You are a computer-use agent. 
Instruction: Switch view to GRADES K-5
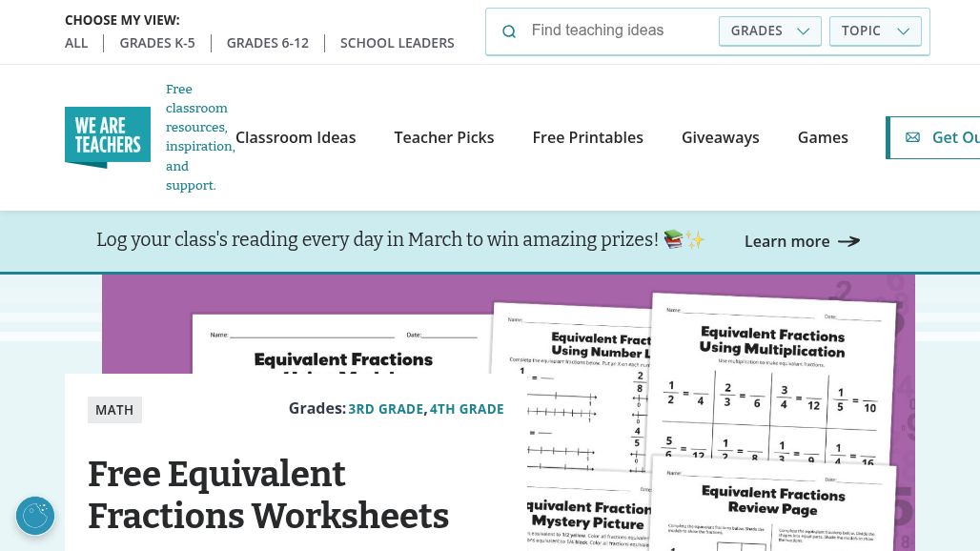(157, 43)
